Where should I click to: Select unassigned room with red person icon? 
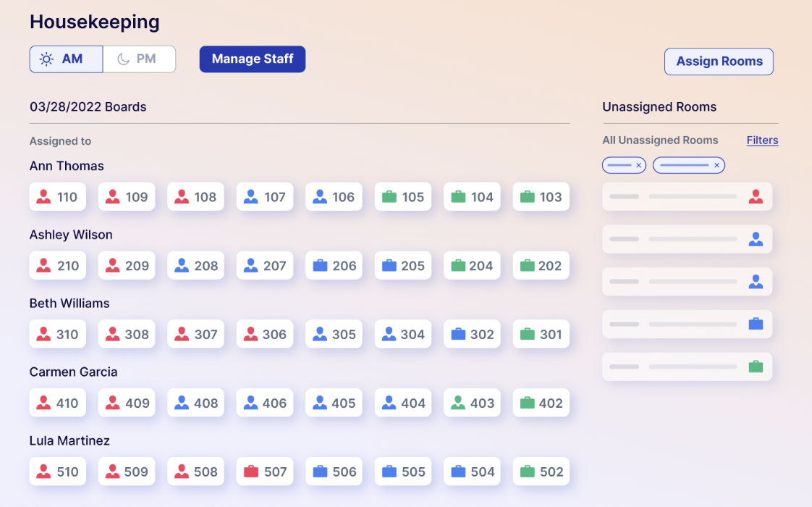click(x=688, y=196)
